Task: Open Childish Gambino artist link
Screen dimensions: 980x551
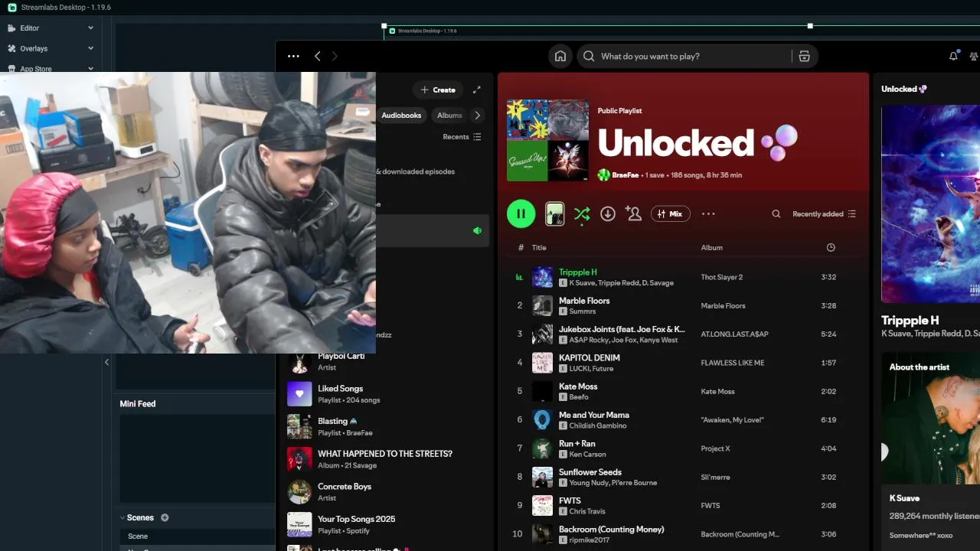Action: tap(597, 425)
